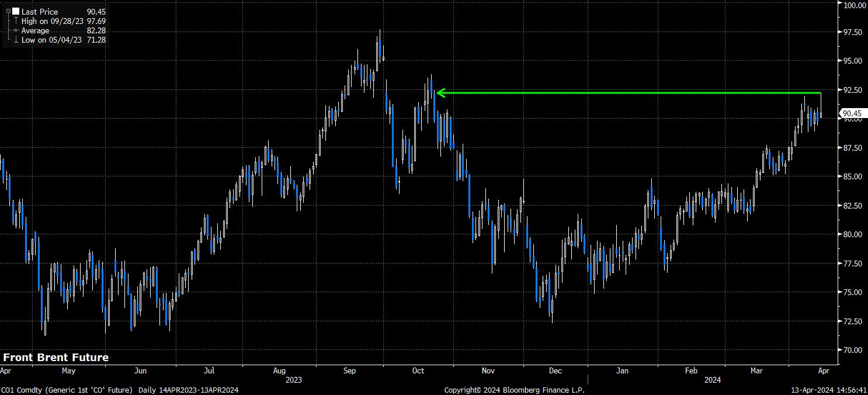The height and width of the screenshot is (395, 868).
Task: Click the 71.28 low value in the legend
Action: point(96,40)
